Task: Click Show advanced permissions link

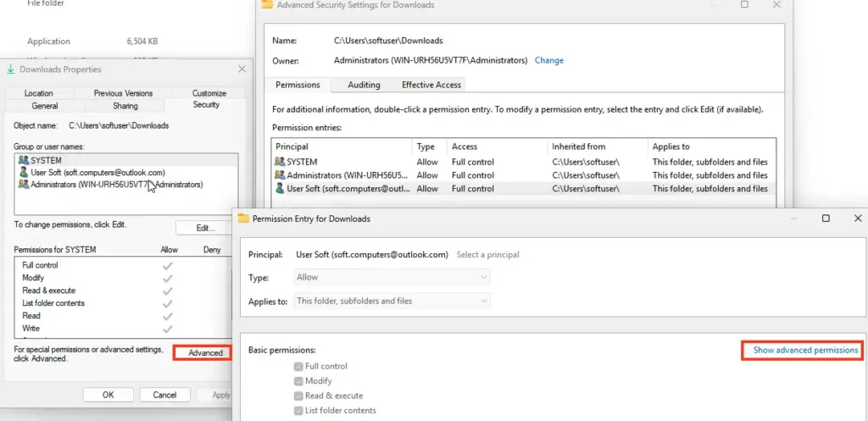Action: click(x=805, y=350)
